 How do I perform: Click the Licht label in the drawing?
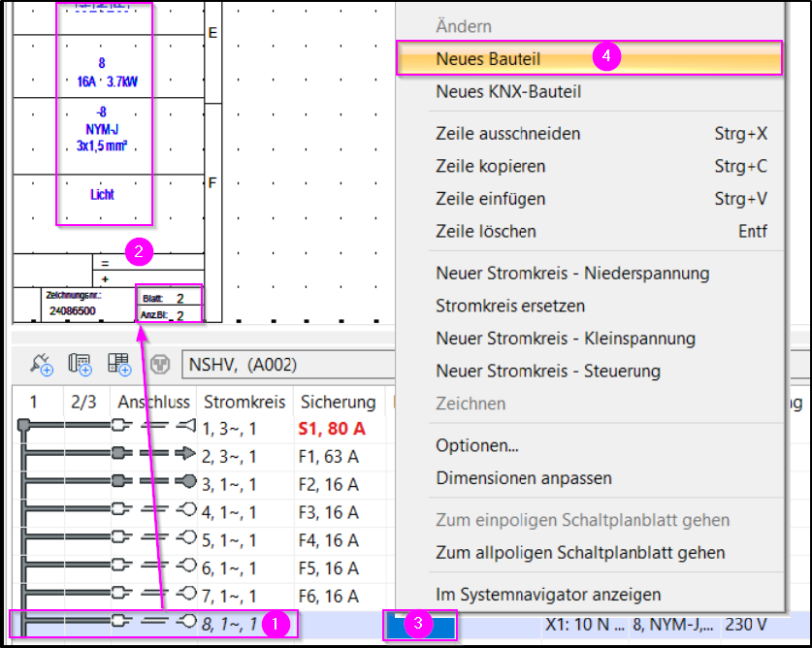point(102,195)
